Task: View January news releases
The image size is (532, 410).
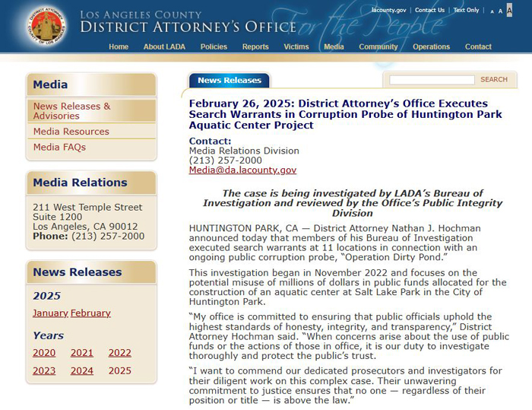Action: click(50, 313)
